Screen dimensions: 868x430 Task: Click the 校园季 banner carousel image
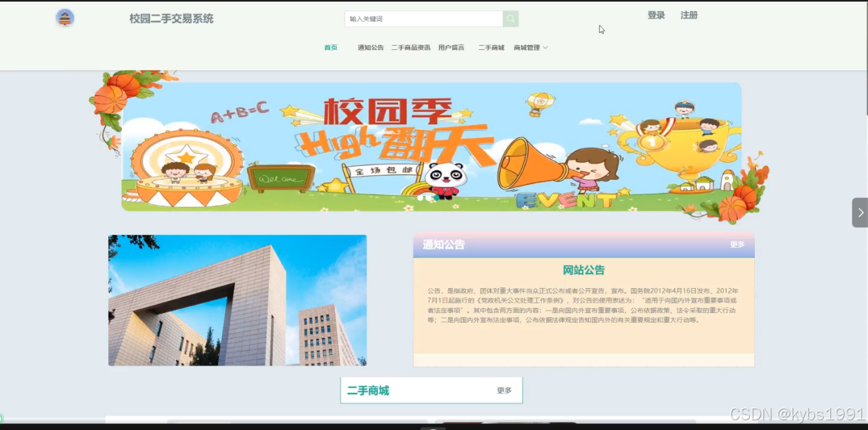click(432, 147)
